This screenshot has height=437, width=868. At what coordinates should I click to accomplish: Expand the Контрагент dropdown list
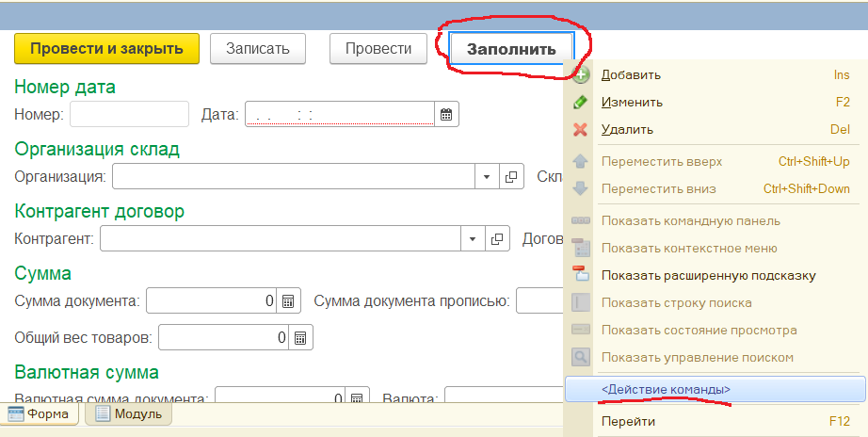(x=474, y=238)
